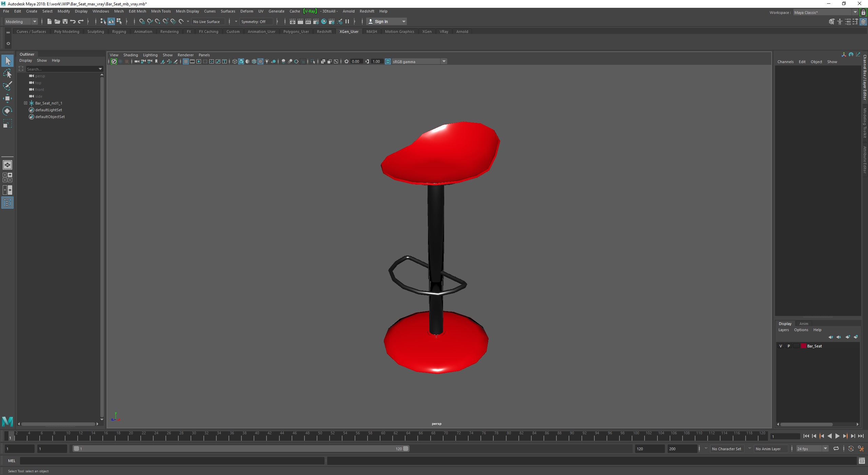Open the No Character Set dropdown
This screenshot has width=868, height=475.
pos(727,449)
